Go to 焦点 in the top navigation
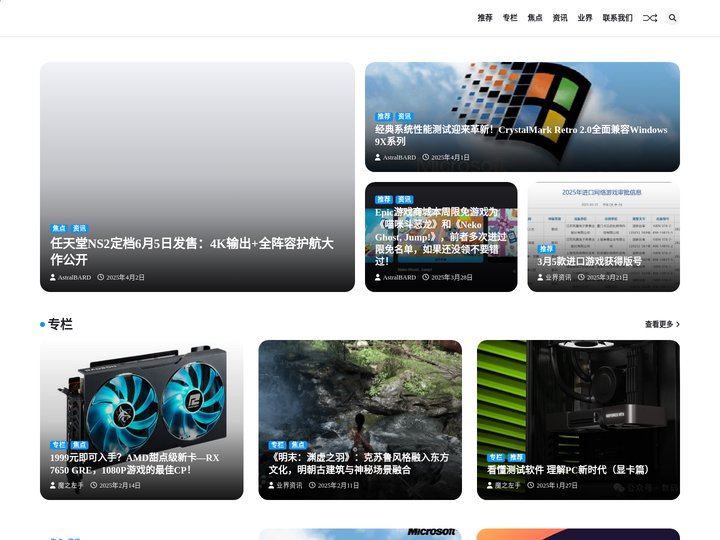Viewport: 720px width, 540px height. point(535,18)
